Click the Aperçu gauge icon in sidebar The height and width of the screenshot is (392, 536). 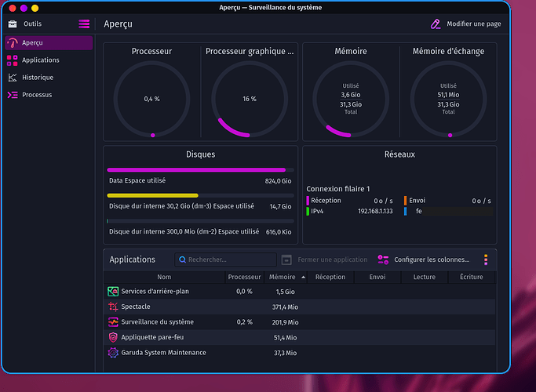(13, 42)
